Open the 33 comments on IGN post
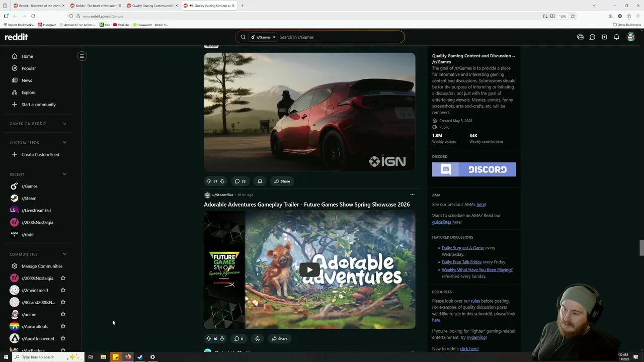 [240, 181]
